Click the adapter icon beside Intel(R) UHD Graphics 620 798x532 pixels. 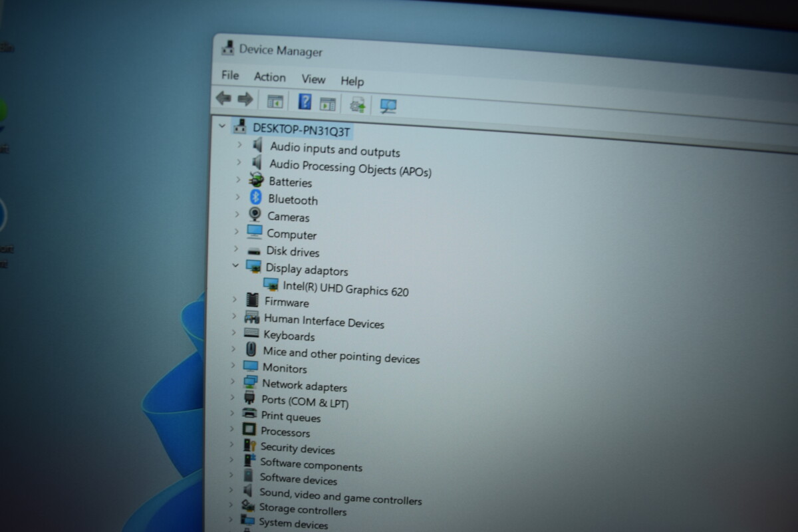271,284
